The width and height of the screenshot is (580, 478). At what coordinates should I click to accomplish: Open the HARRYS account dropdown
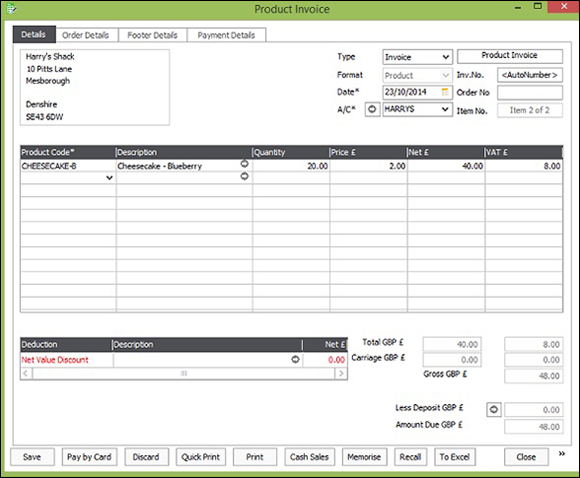point(445,110)
